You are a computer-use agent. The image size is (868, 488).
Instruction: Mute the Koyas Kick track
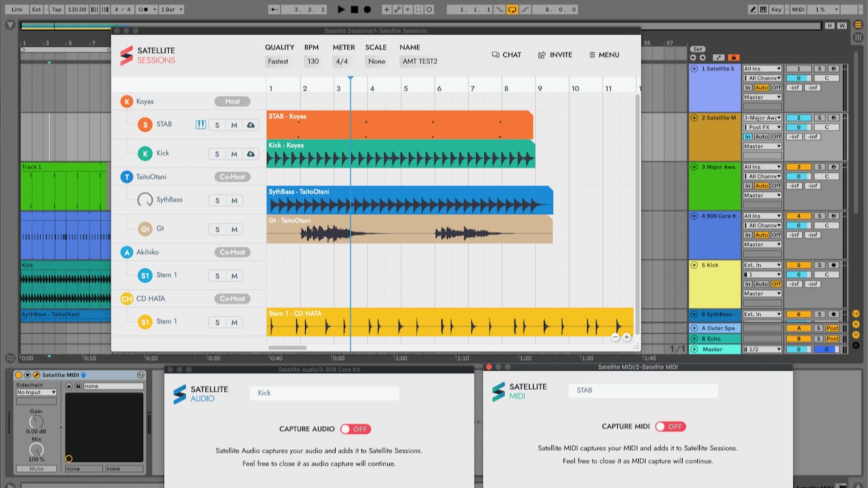click(234, 154)
